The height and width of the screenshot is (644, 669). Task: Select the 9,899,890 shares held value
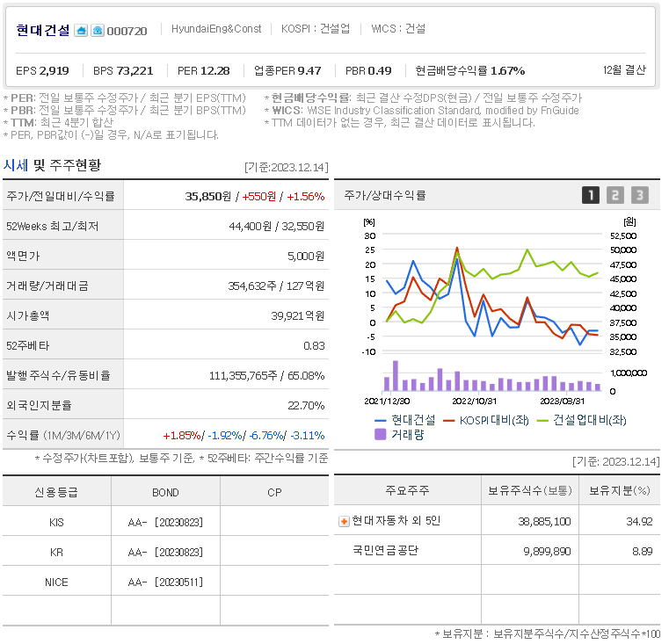click(547, 552)
